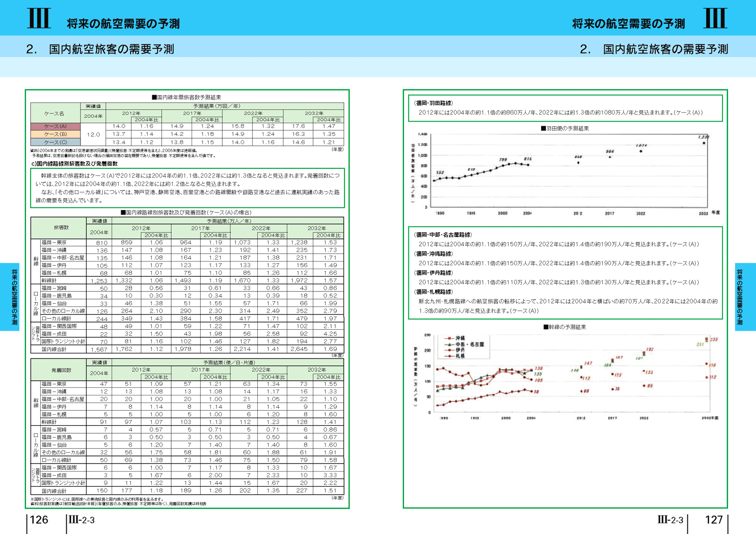Click page number 127

click(x=714, y=520)
